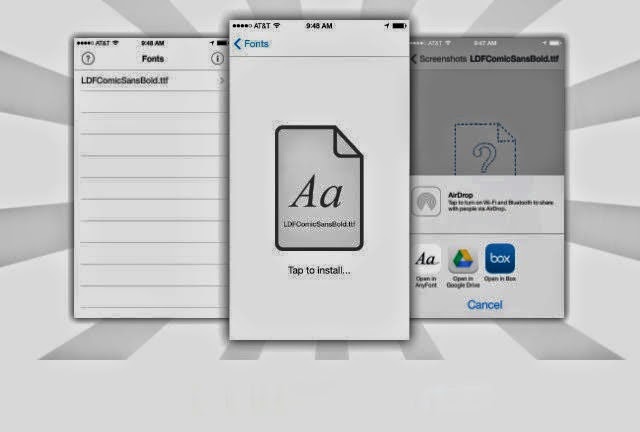Tap the AT&T carrier label in the center phone status bar
Viewport: 640px width, 432px height.
tap(262, 26)
